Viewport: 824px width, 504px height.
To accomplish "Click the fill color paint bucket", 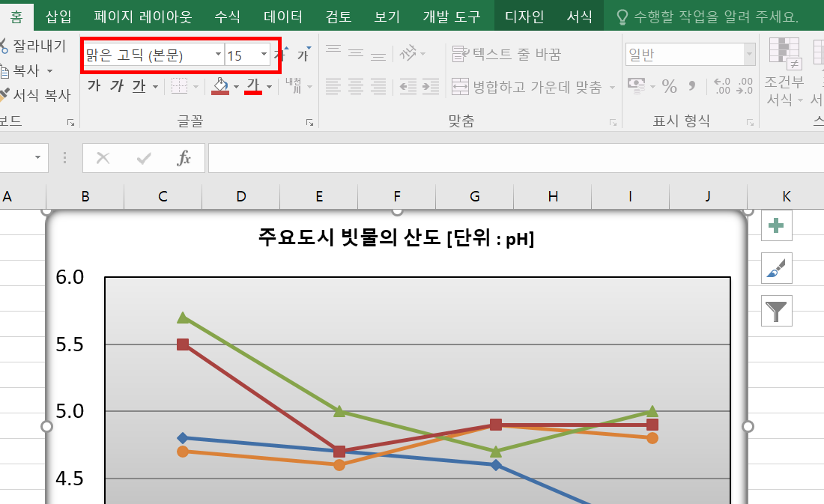I will pos(219,86).
